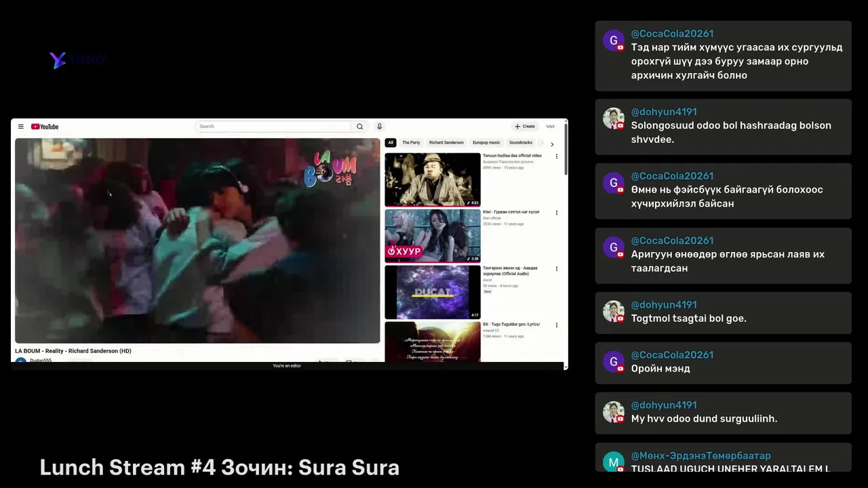Select the Richard Sanderson filter chip
The height and width of the screenshot is (488, 868).
(x=446, y=143)
